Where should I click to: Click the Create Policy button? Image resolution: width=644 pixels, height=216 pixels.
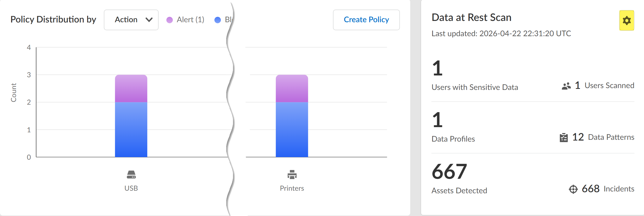(366, 20)
